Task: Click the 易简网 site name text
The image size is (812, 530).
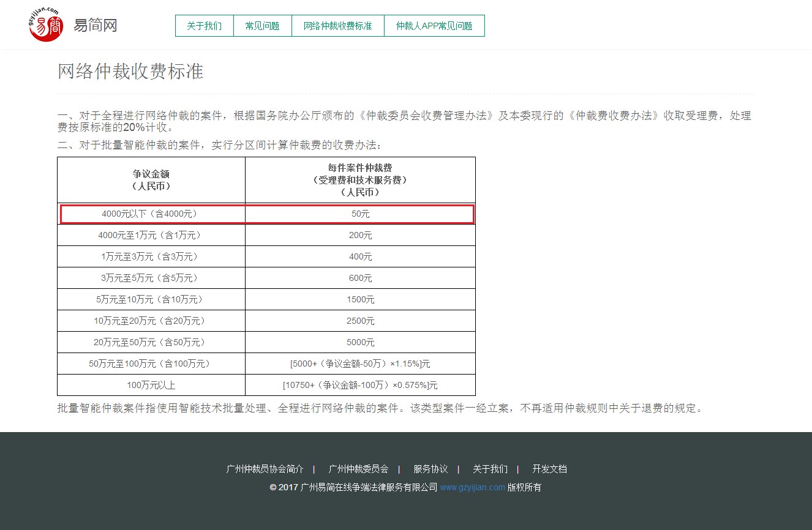Action: (95, 26)
